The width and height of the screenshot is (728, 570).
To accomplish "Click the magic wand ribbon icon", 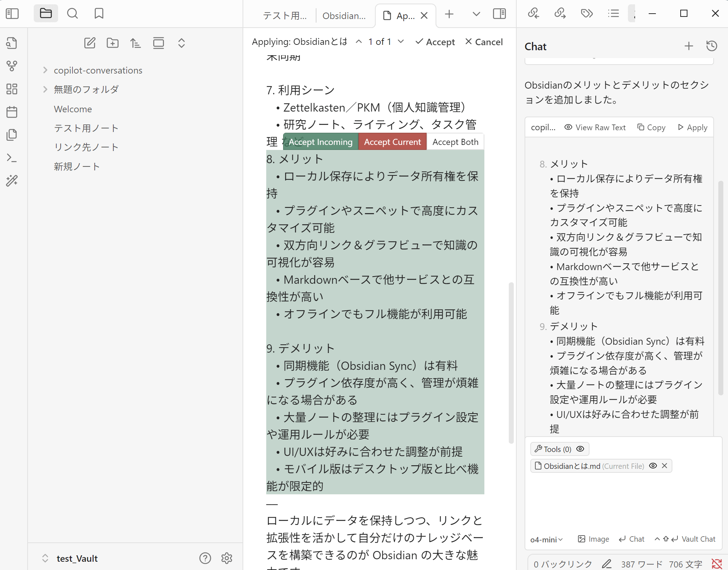I will (12, 181).
